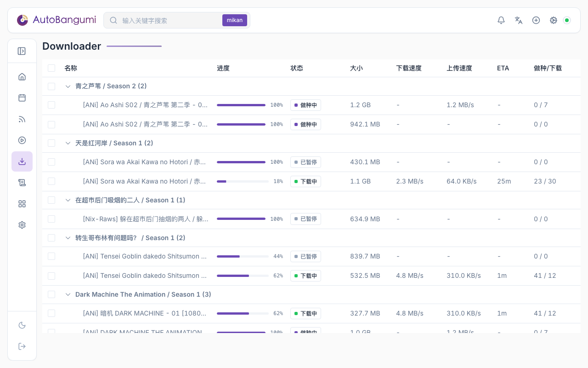
Task: Click the 下载中 status tag on 1.1 GB row
Action: click(305, 181)
